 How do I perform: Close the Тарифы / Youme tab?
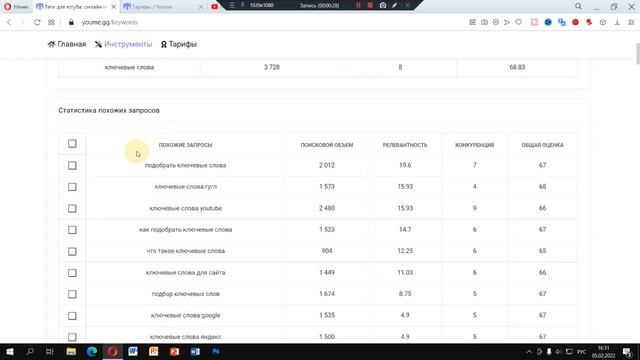201,7
